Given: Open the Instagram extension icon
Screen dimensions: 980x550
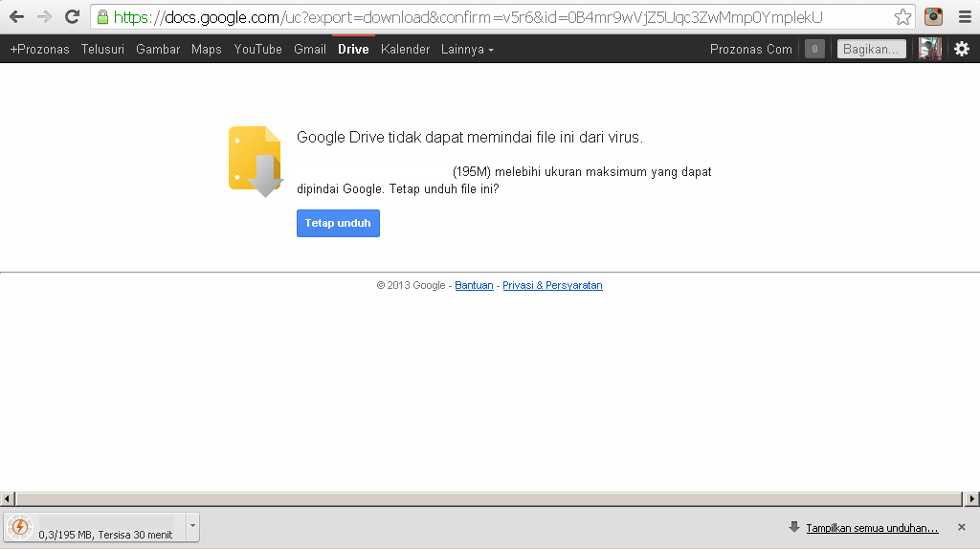Looking at the screenshot, I should (933, 17).
